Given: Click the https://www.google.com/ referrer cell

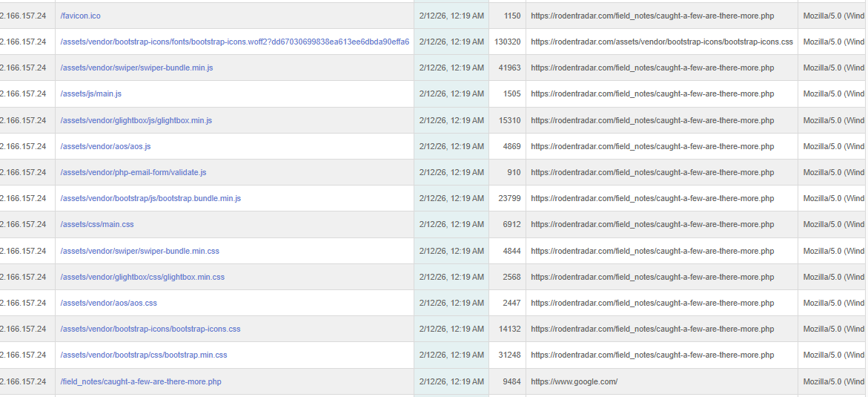Looking at the screenshot, I should click(574, 381).
